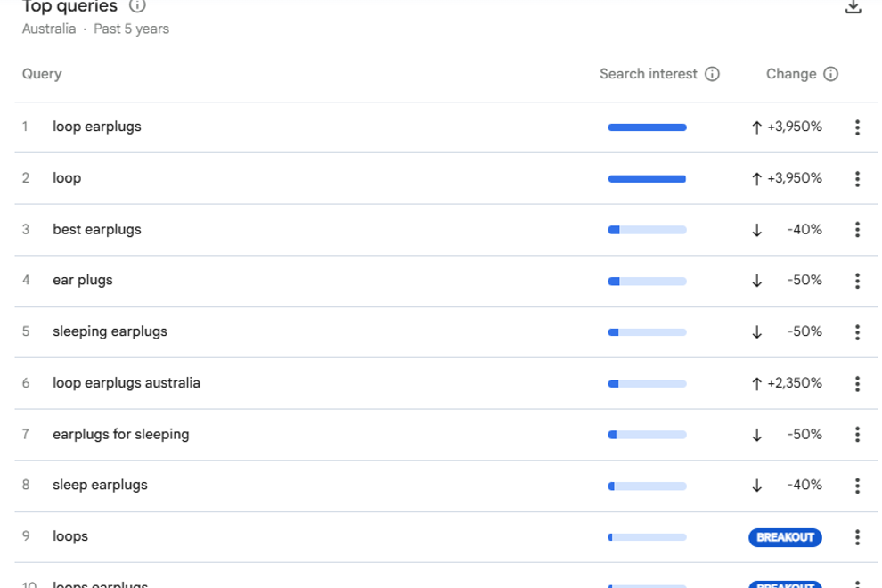Open more options for earplugs for sleeping
This screenshot has width=882, height=588.
(x=857, y=435)
